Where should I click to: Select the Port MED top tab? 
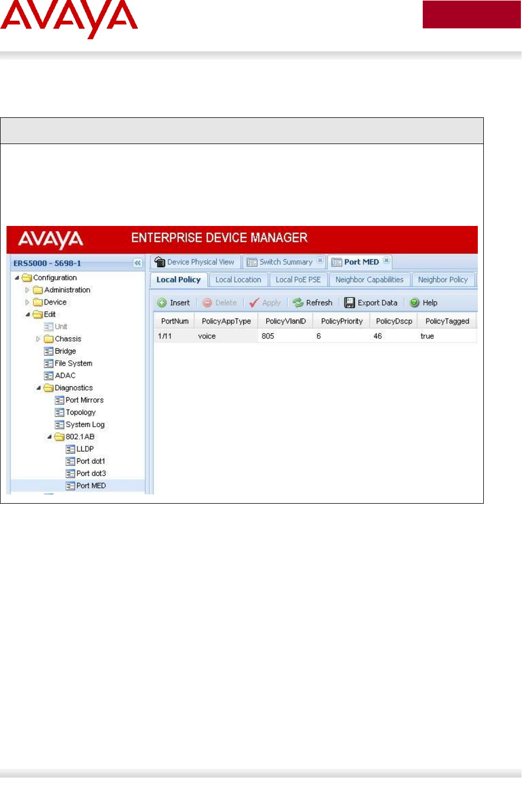(356, 262)
